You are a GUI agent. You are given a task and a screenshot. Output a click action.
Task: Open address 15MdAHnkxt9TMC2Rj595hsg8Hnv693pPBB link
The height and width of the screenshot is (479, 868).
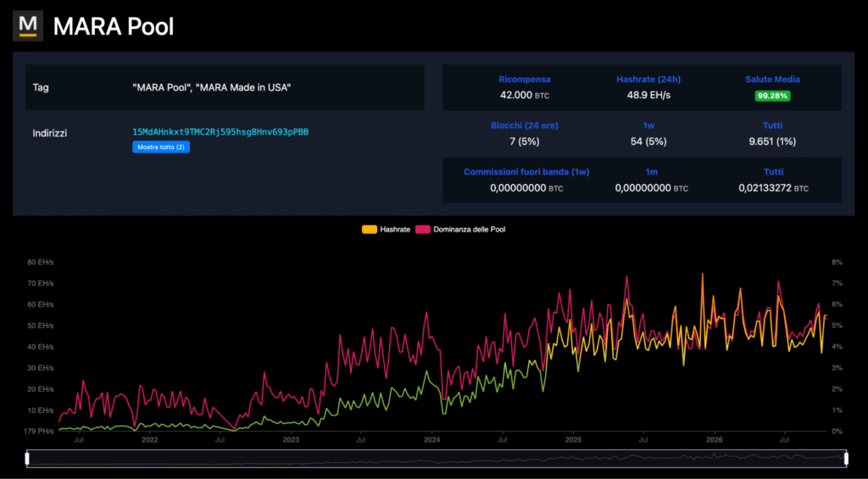pyautogui.click(x=220, y=131)
